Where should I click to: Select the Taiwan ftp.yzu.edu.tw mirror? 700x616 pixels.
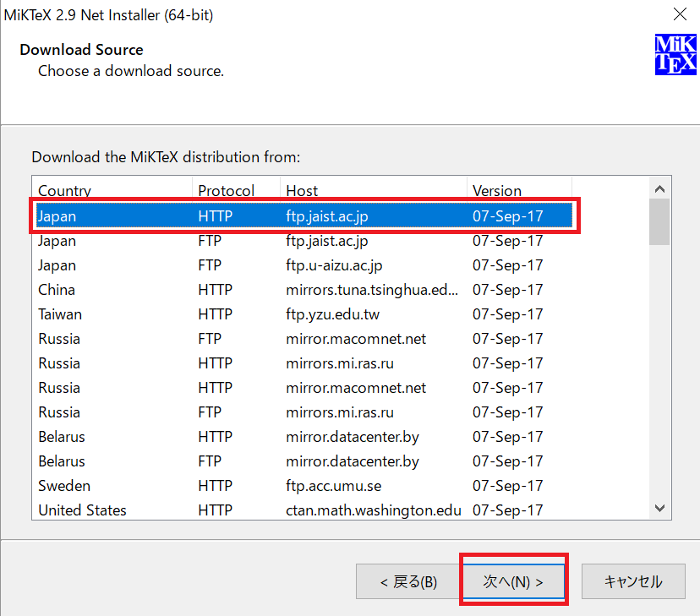[x=304, y=314]
